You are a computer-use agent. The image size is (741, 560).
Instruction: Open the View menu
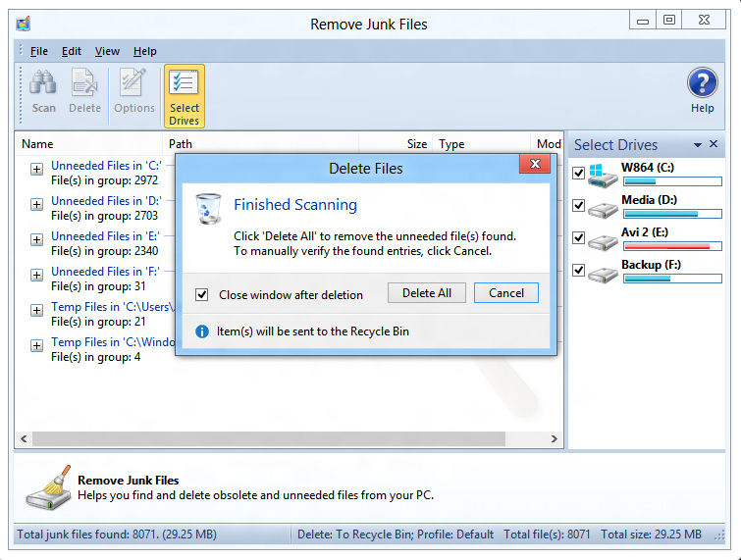coord(107,51)
